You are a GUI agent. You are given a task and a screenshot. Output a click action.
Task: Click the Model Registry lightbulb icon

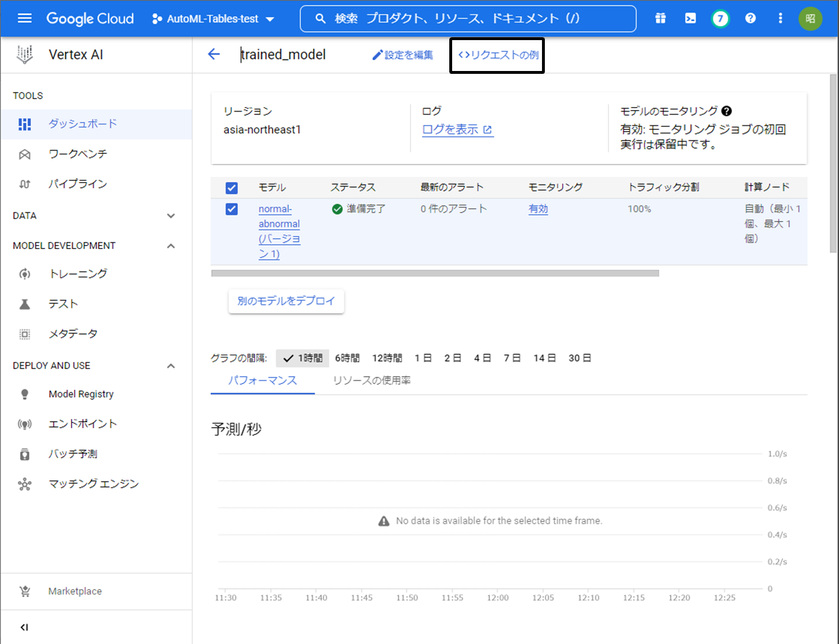click(25, 394)
